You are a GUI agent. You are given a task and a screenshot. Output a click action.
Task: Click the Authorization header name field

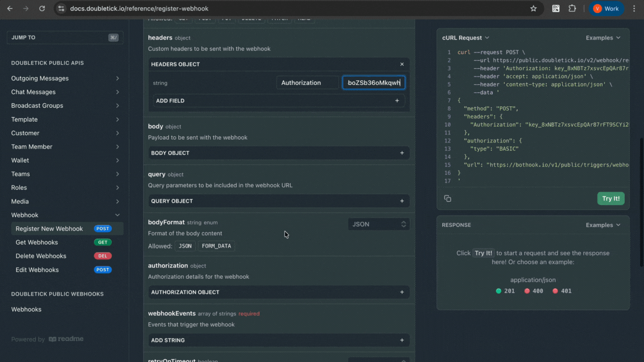(x=307, y=83)
